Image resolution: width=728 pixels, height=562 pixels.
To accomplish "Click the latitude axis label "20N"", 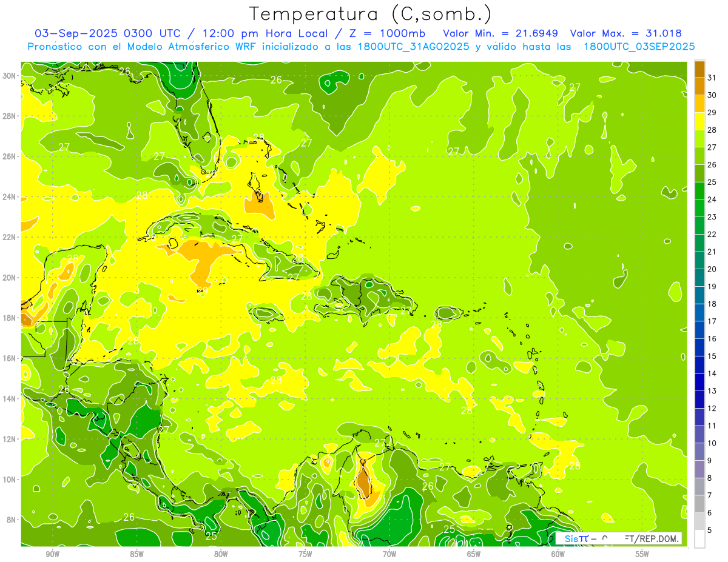I will [x=9, y=278].
